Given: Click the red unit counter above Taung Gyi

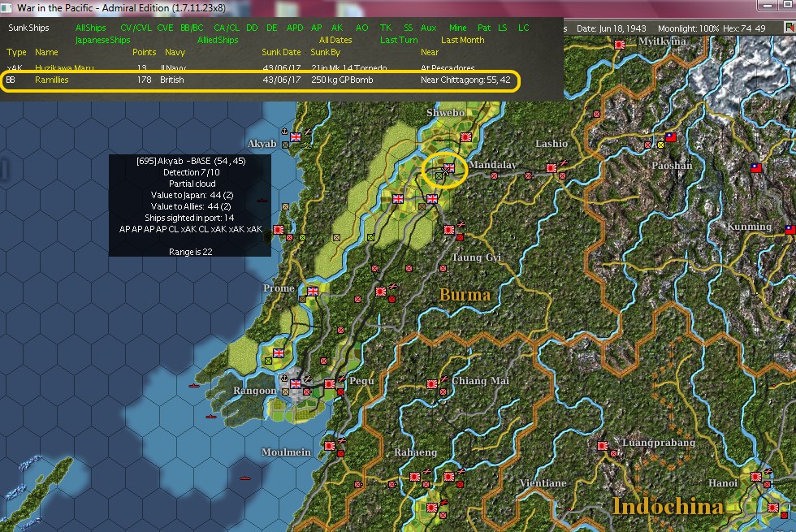Looking at the screenshot, I should [x=460, y=237].
